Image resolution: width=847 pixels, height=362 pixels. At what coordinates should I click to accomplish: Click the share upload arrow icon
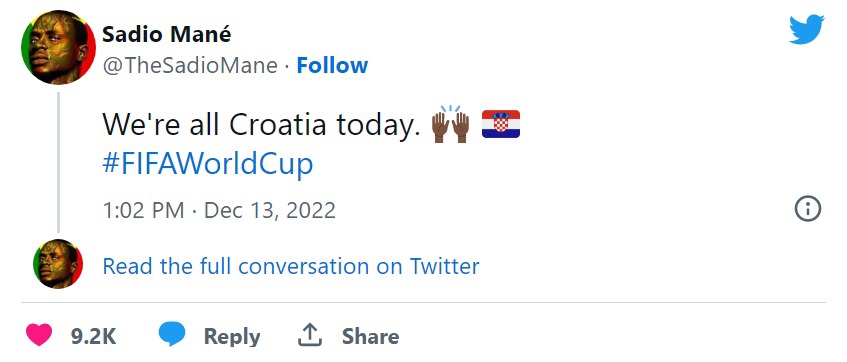tap(310, 335)
